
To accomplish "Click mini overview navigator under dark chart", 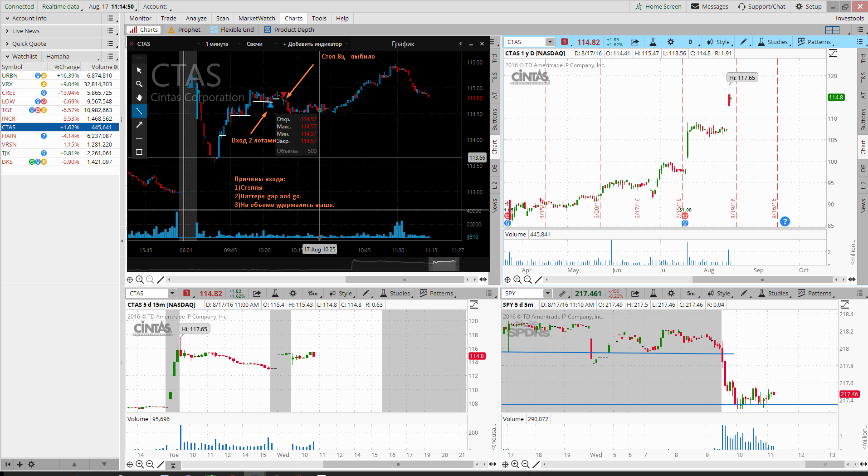I will 444,264.
